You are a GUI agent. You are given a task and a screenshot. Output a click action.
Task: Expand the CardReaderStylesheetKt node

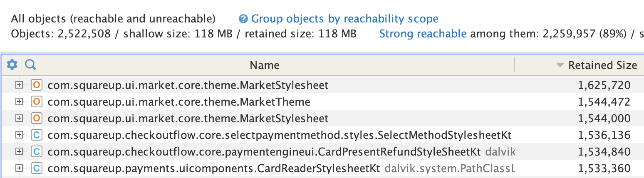click(19, 168)
